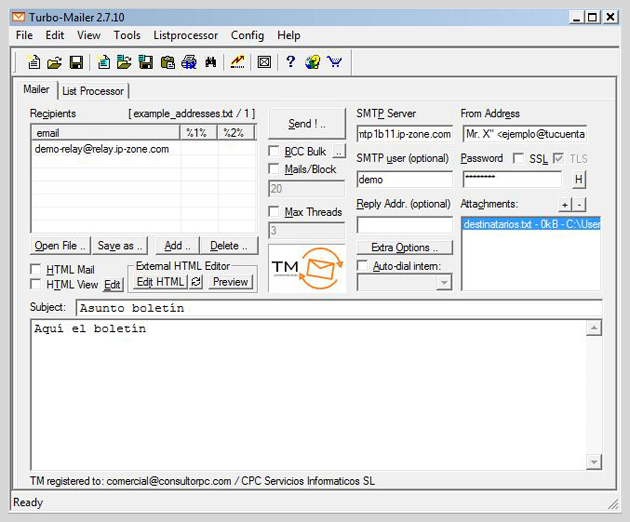Click the %1% column header
This screenshot has height=522, width=630.
click(198, 133)
